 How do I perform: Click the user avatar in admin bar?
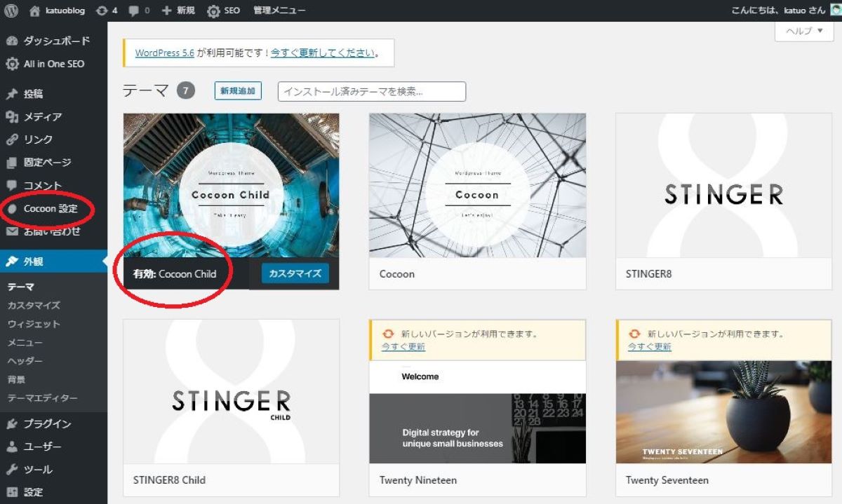tap(835, 11)
